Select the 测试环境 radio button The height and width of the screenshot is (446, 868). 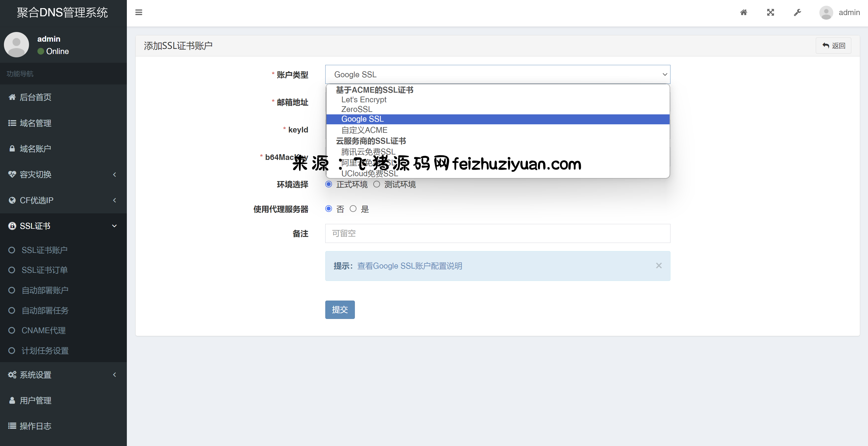376,184
